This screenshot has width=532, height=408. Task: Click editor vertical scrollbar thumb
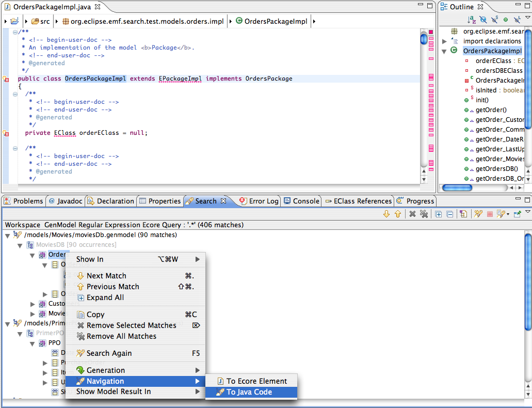coord(424,39)
